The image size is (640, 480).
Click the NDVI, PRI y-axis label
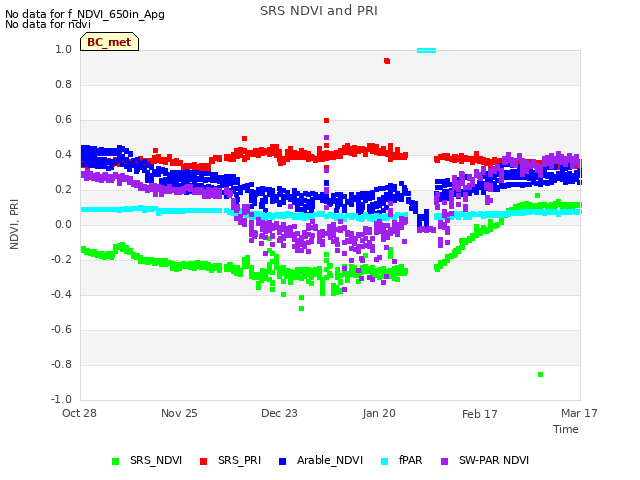click(x=14, y=224)
